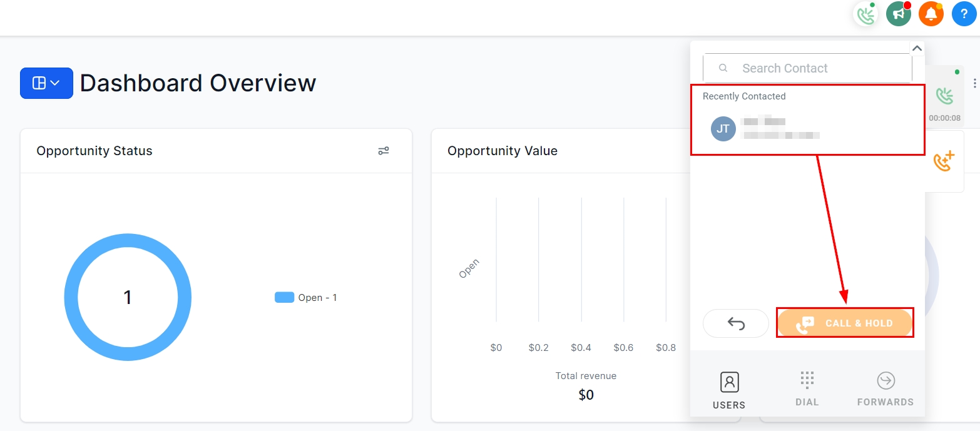980x431 pixels.
Task: Click the green phone call icon in header
Action: click(866, 14)
